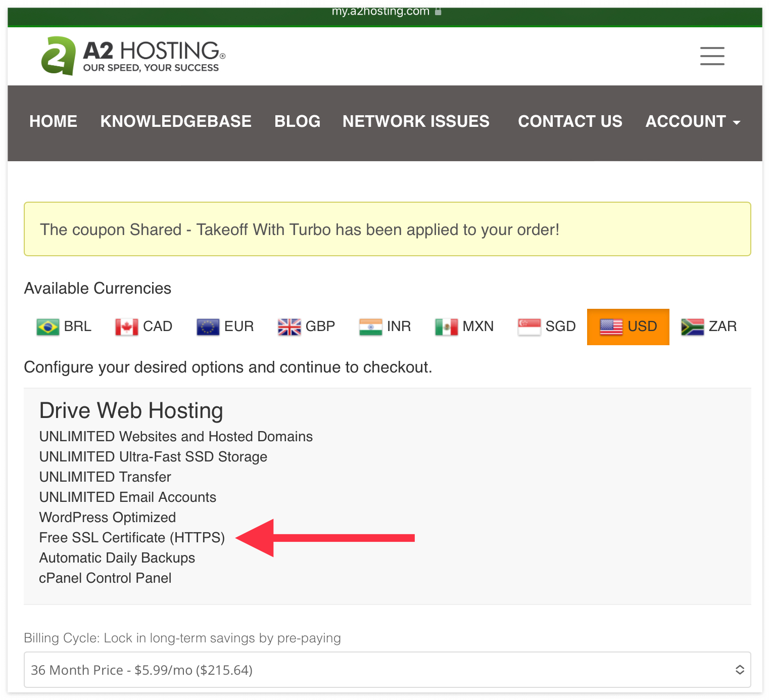Click 'Configure your desired options' instruction text
The image size is (770, 700).
tap(228, 367)
